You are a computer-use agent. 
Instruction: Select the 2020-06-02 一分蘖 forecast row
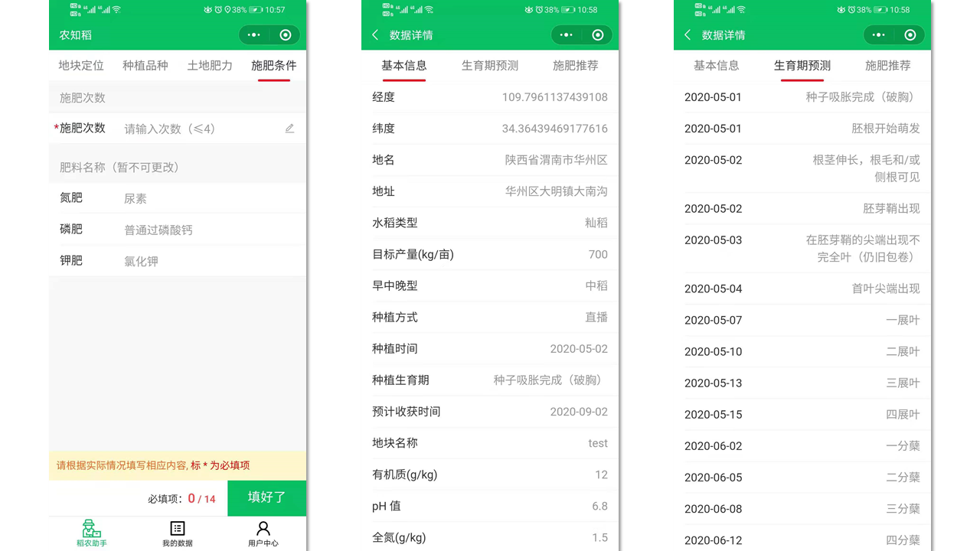pyautogui.click(x=802, y=446)
